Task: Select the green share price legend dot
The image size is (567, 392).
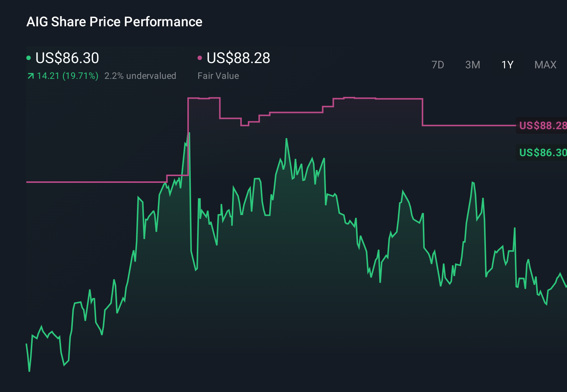Action: click(29, 58)
